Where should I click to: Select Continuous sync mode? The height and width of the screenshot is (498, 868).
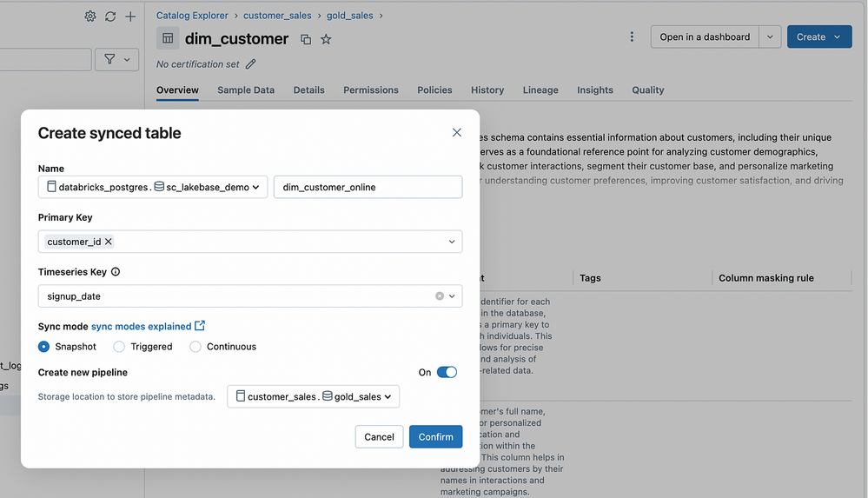click(x=195, y=347)
